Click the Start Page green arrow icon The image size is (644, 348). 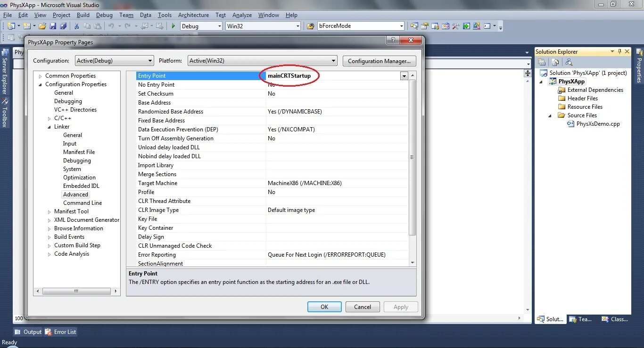pyautogui.click(x=466, y=26)
